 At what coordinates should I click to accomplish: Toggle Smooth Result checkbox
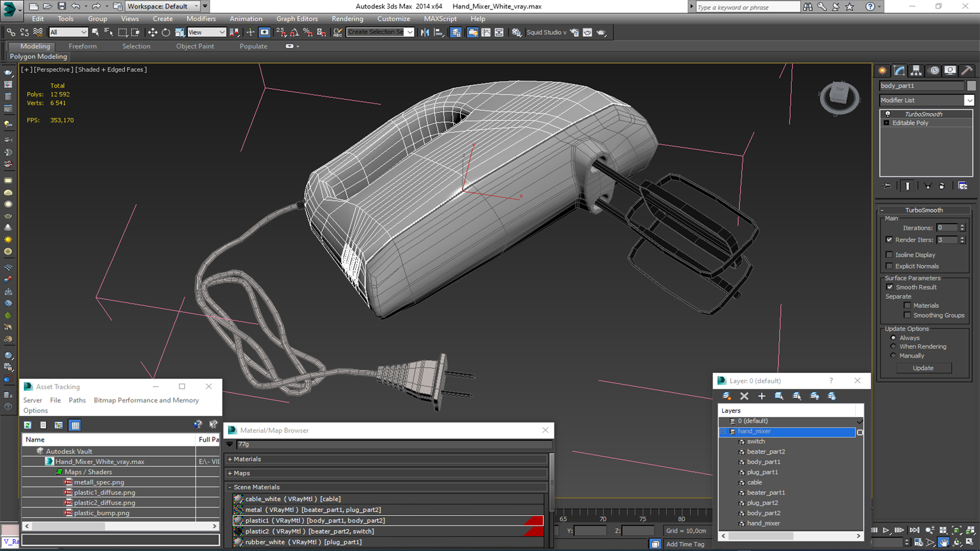coord(890,287)
